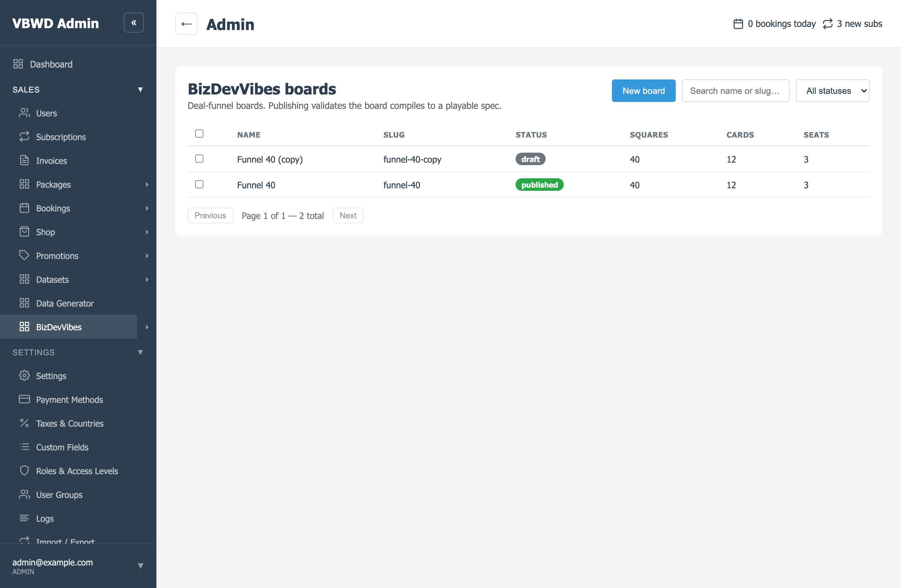Expand the Promotions submenu arrow

click(x=147, y=256)
